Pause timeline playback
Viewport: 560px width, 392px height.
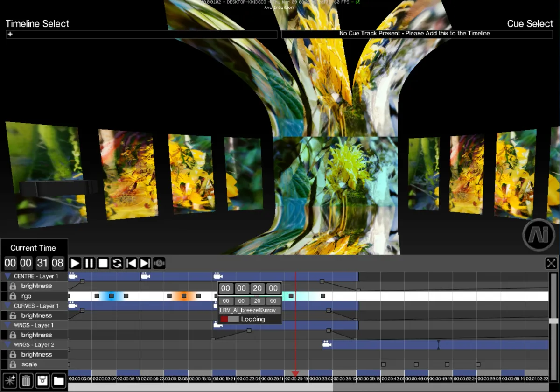(89, 263)
